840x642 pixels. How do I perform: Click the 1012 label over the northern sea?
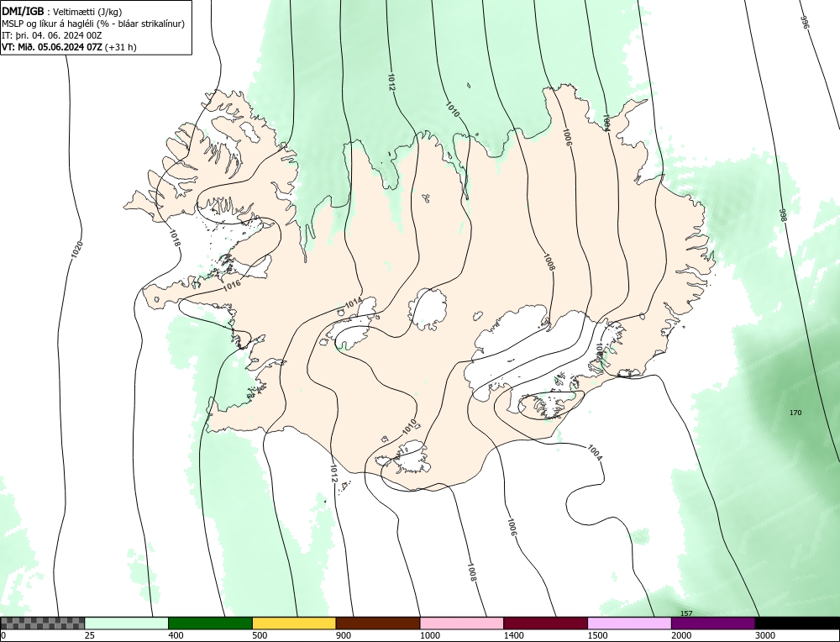tap(391, 82)
